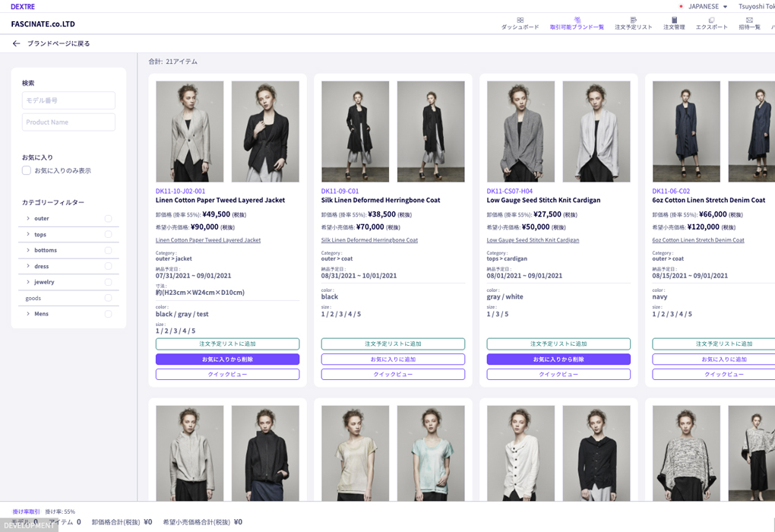Viewport: 775px width, 532px height.
Task: Click 合計: 21アイテム total count text
Action: tap(173, 62)
